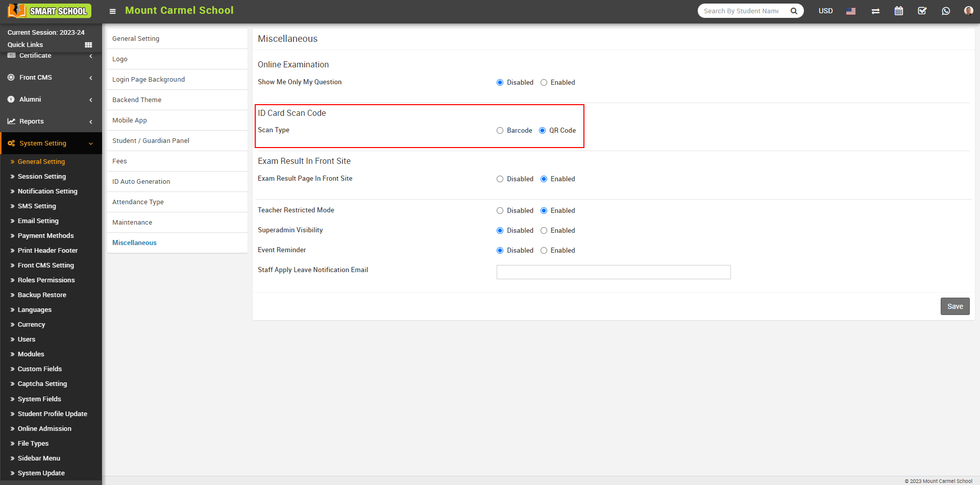The width and height of the screenshot is (980, 485).
Task: Enable Event Reminder option
Action: point(544,251)
